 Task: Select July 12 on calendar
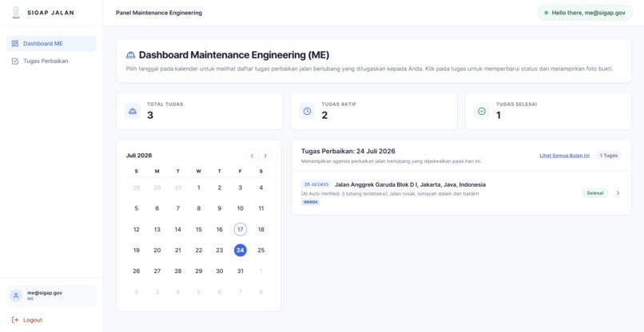tap(137, 229)
